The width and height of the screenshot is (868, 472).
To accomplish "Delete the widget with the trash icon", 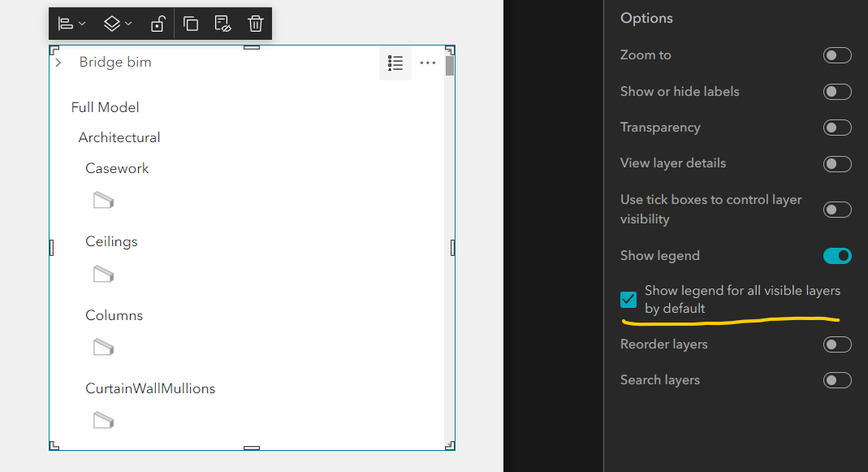I will coord(255,24).
